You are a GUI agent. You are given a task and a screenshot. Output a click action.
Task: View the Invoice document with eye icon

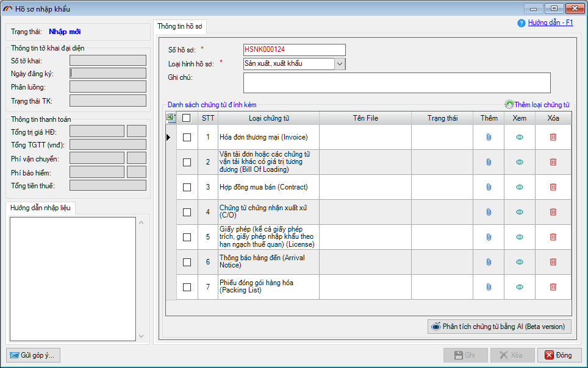click(x=520, y=138)
